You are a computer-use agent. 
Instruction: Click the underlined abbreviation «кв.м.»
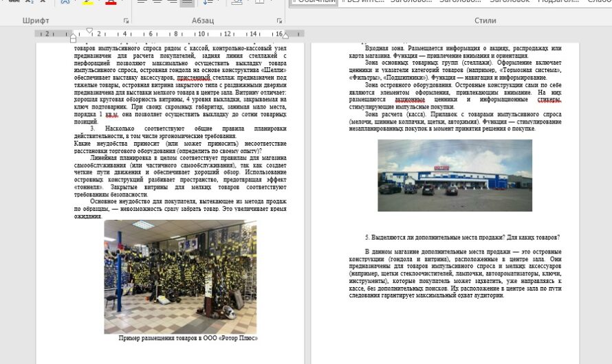pyautogui.click(x=111, y=114)
